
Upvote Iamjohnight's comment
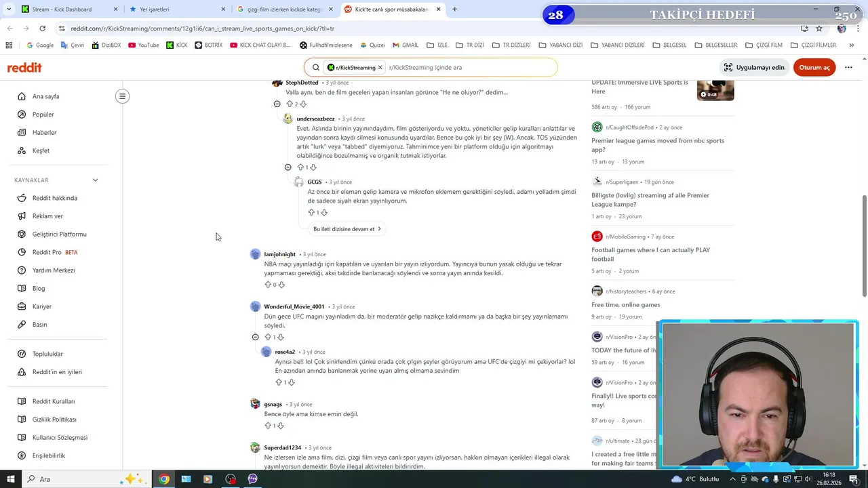[x=268, y=285]
